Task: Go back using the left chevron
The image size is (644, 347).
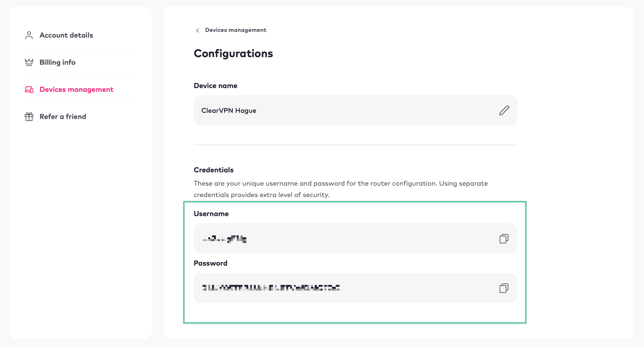Action: [198, 30]
